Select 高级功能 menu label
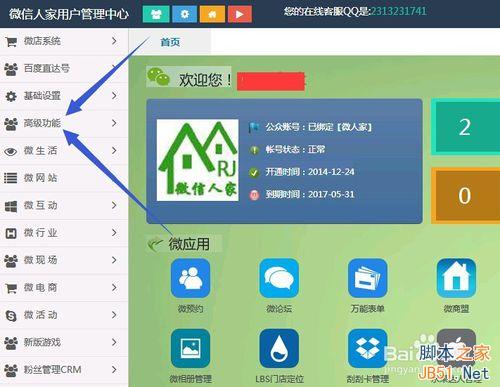500x387 pixels. pyautogui.click(x=42, y=123)
